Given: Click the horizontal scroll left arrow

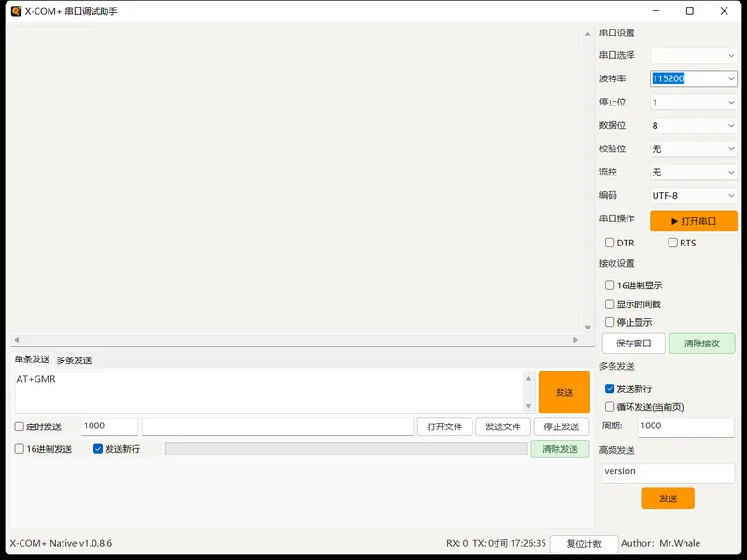Looking at the screenshot, I should click(x=17, y=340).
